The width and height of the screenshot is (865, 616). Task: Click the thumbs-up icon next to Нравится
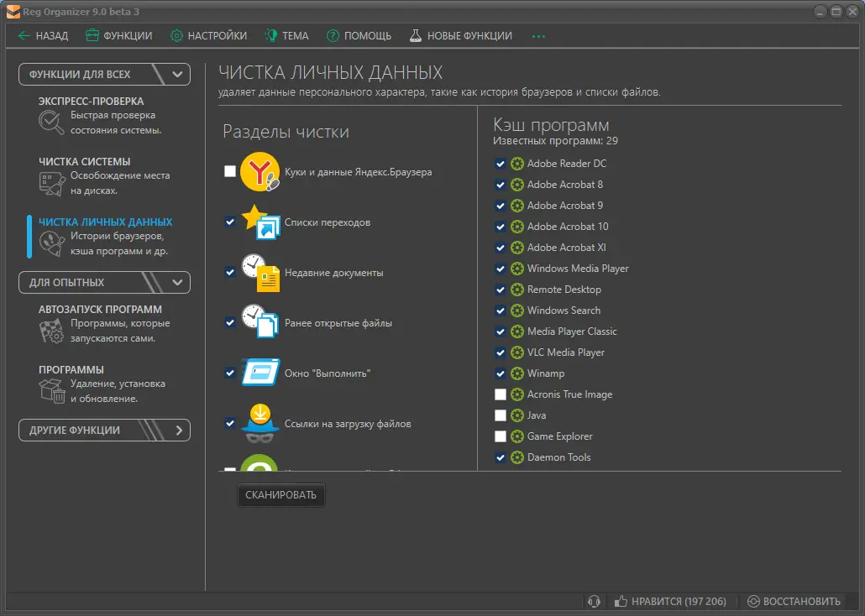(621, 601)
